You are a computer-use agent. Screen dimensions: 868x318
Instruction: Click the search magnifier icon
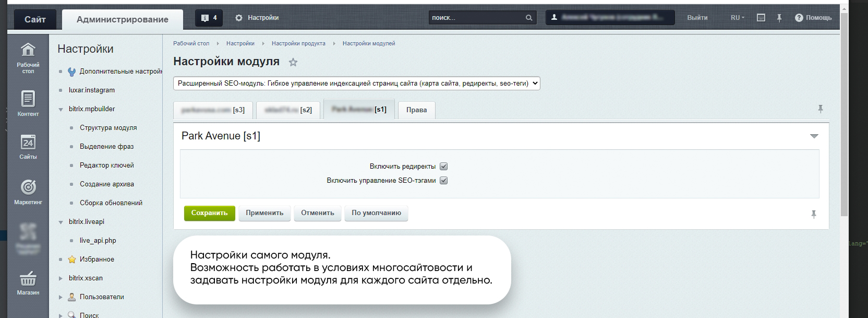point(529,18)
